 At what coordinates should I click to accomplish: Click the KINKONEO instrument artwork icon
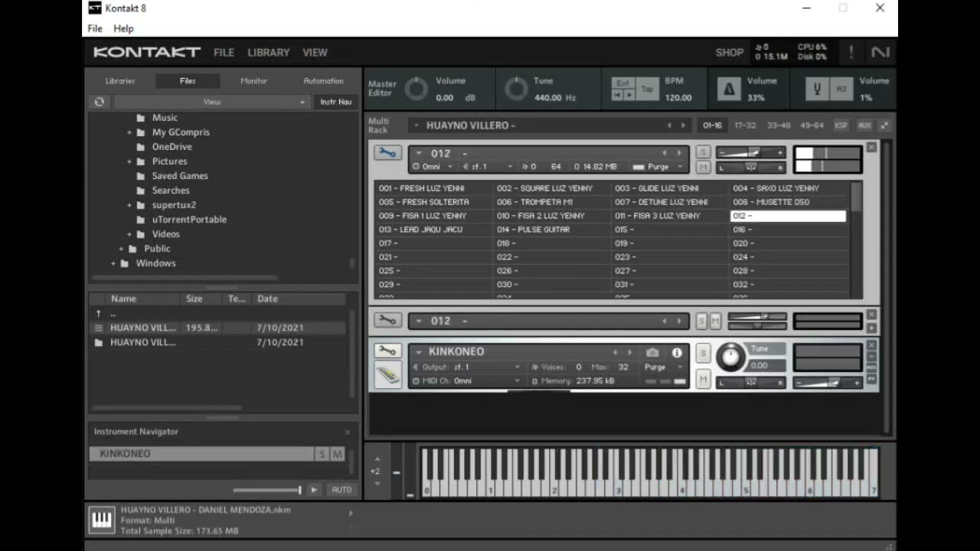[x=387, y=375]
